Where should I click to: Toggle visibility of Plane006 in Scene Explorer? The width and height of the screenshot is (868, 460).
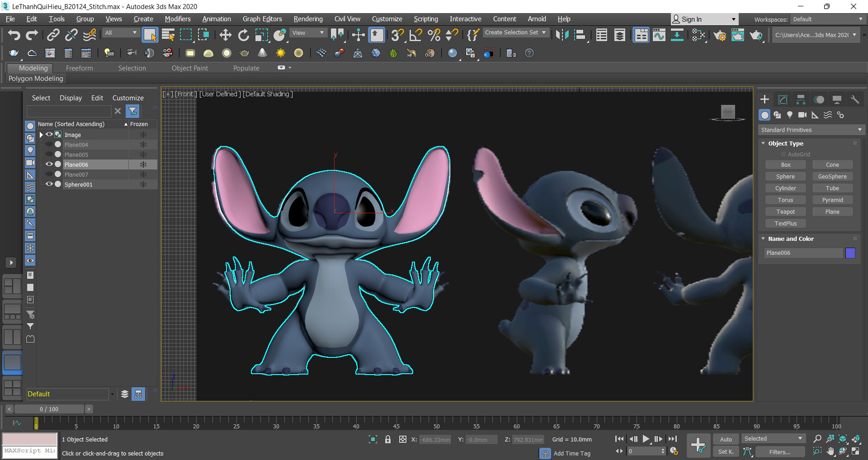[49, 164]
